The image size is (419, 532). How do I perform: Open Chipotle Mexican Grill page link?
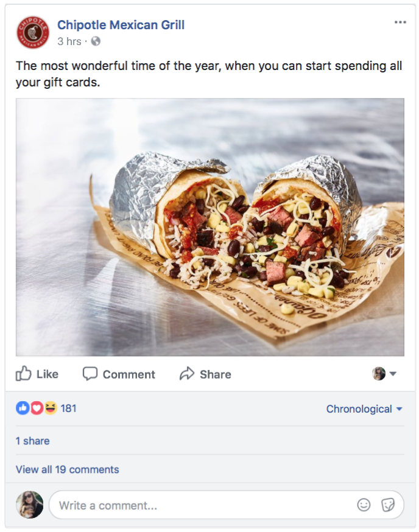point(121,25)
